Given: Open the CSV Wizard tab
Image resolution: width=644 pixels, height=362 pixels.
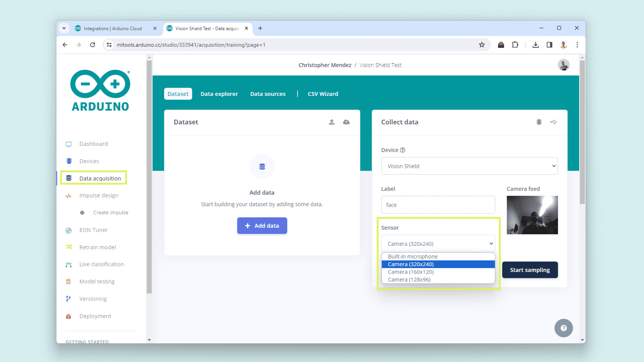Looking at the screenshot, I should 323,94.
